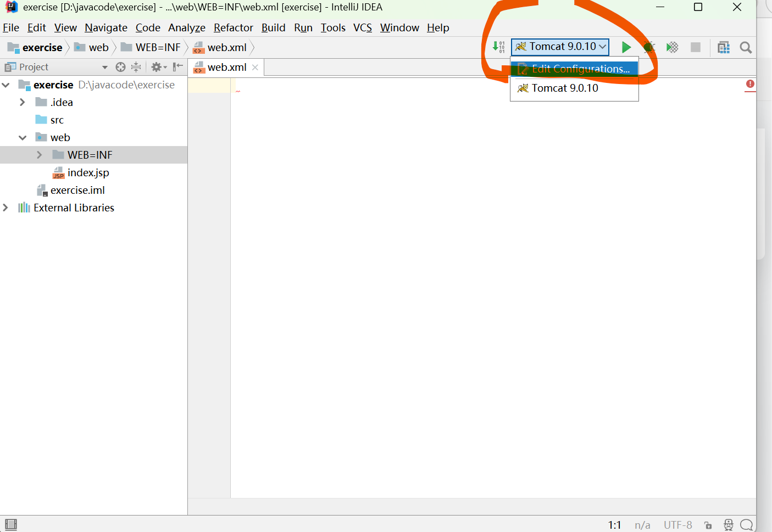Click the red error indicator in editor
Viewport: 772px width, 532px height.
coord(750,84)
